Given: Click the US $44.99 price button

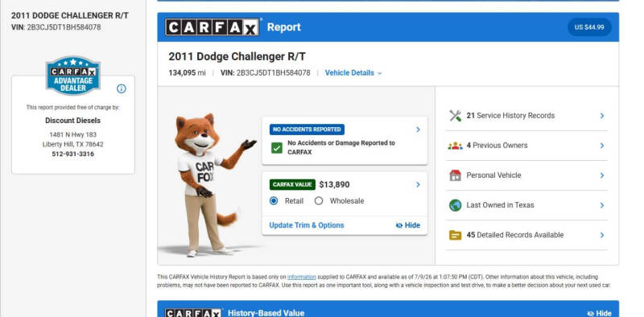Looking at the screenshot, I should click(x=589, y=27).
